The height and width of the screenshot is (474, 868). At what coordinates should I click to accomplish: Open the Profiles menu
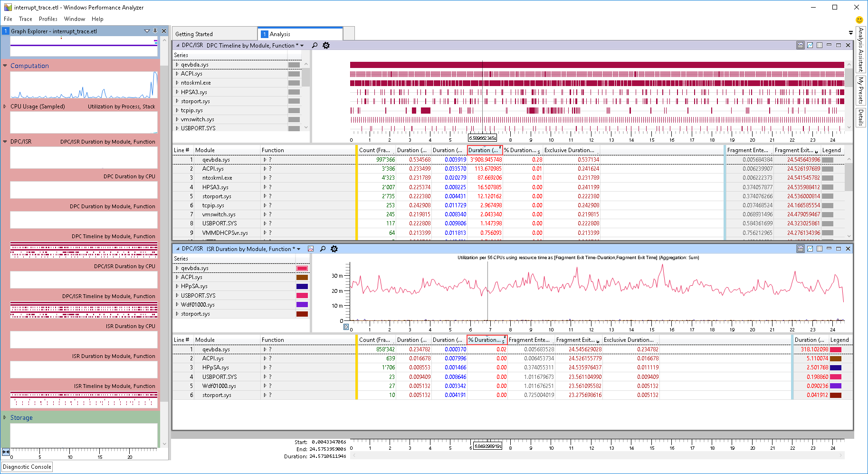click(48, 19)
